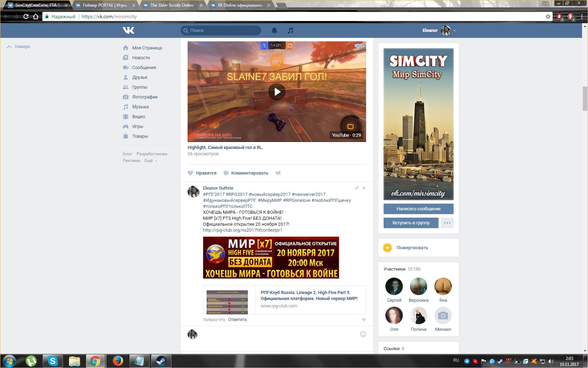Switch to The Elder Scrolls Online tab
The height and width of the screenshot is (368, 588).
point(172,5)
